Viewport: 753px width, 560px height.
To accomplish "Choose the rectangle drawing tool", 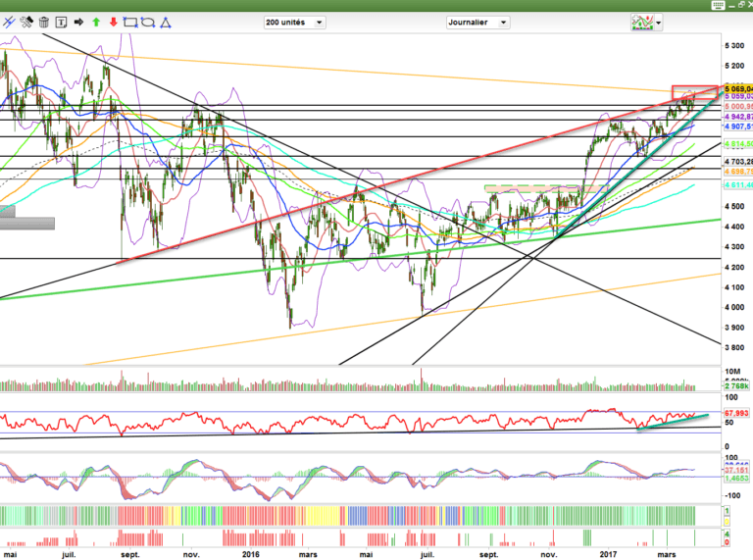I will point(129,21).
